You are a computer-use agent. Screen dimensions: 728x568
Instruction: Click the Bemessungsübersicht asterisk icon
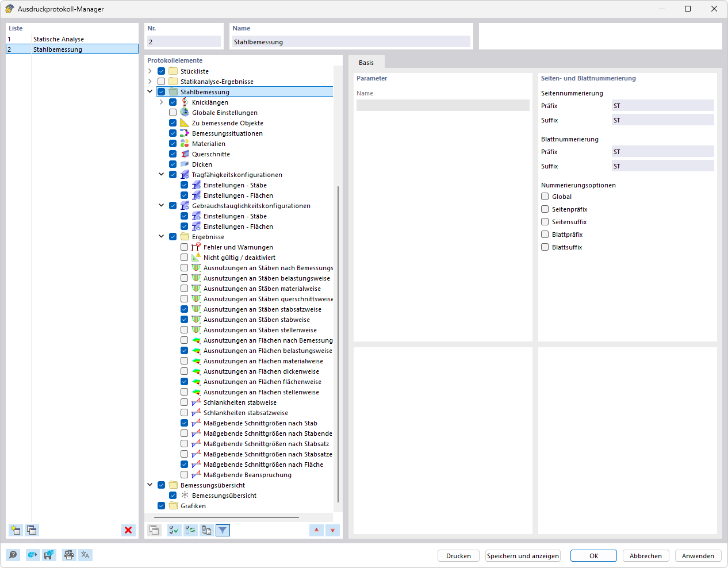(185, 496)
